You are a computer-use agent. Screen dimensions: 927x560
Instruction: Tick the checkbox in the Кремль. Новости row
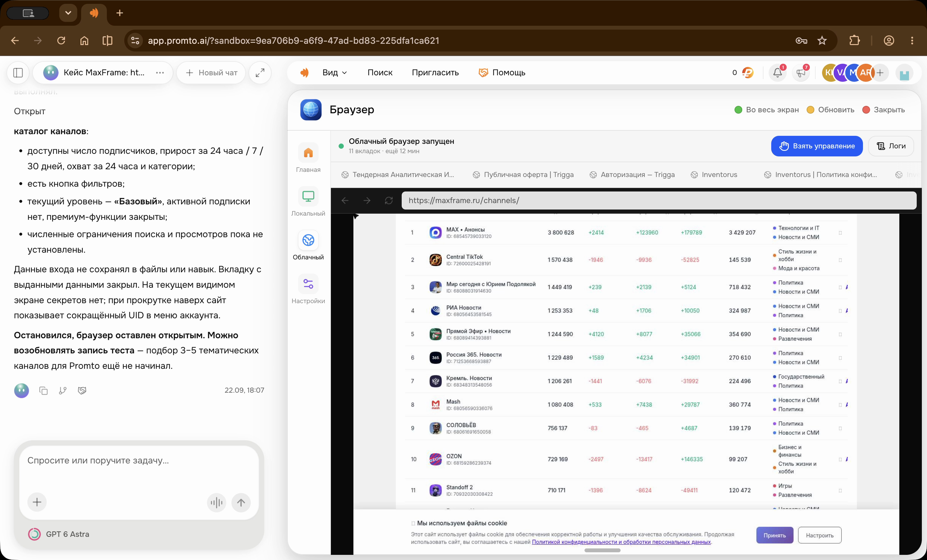coord(840,381)
